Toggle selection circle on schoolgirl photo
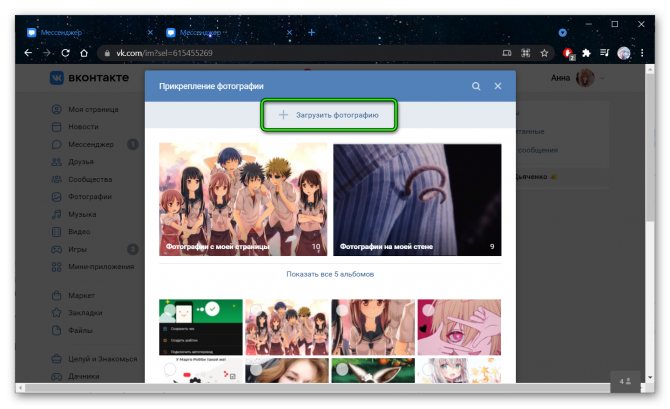Image resolution: width=670 pixels, height=409 pixels. click(342, 310)
